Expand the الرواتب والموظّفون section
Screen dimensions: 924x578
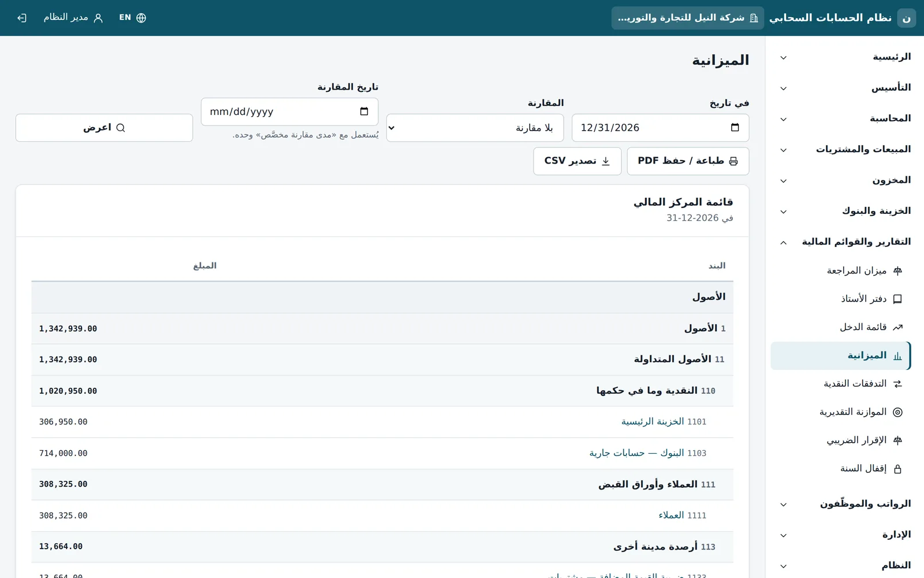pyautogui.click(x=845, y=504)
